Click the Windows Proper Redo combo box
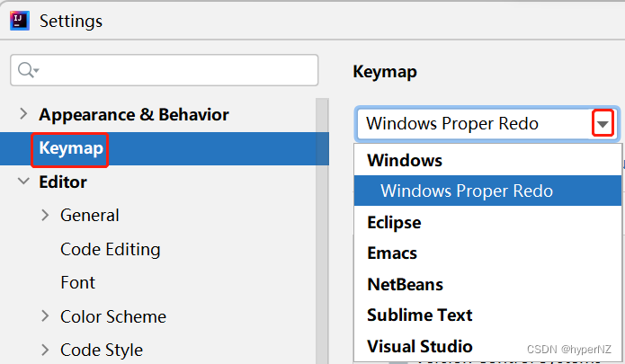The width and height of the screenshot is (625, 364). (x=487, y=123)
